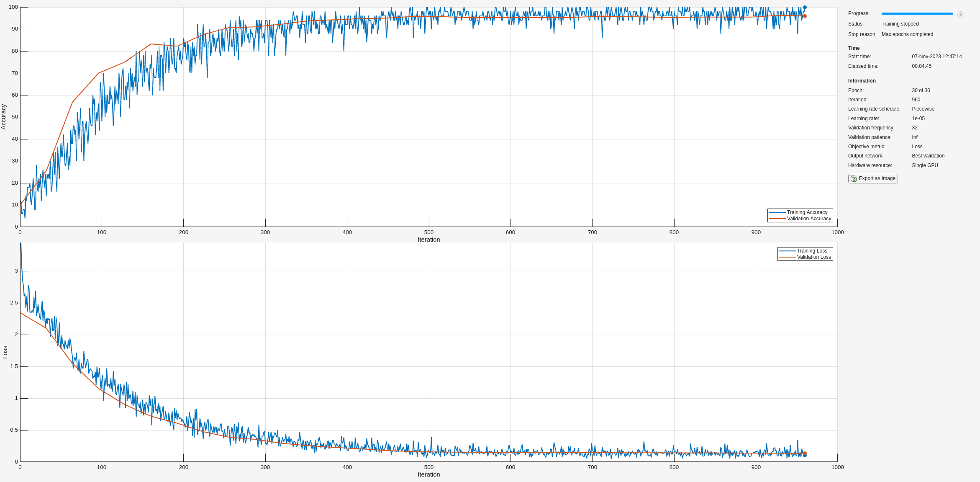Click validation patience value Inf
This screenshot has height=482, width=980.
tap(915, 137)
